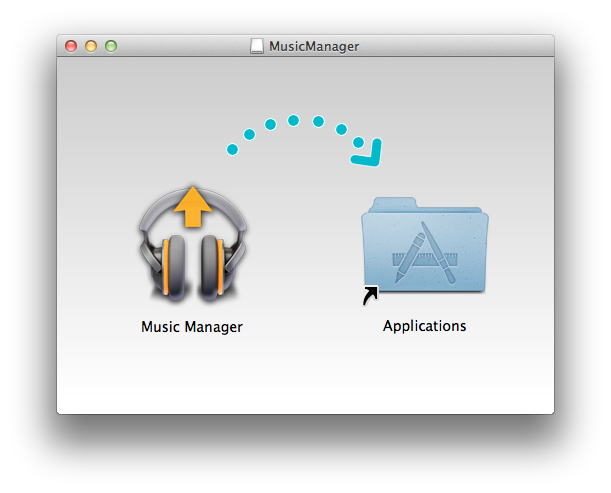
Task: Click the "MusicManager" window title
Action: pos(314,46)
